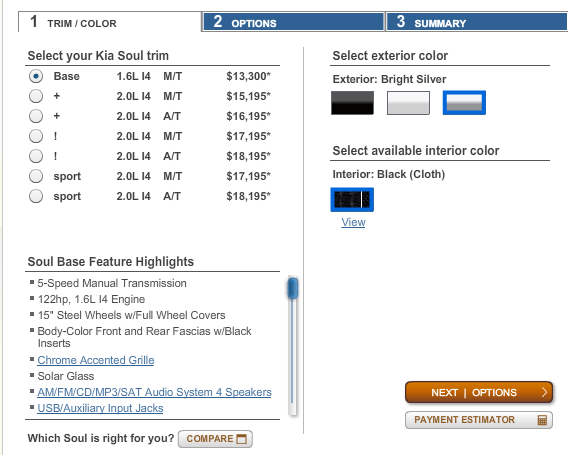Click the '122hp, 1.6L I4 Engine' text
The image size is (568, 455).
click(x=91, y=299)
